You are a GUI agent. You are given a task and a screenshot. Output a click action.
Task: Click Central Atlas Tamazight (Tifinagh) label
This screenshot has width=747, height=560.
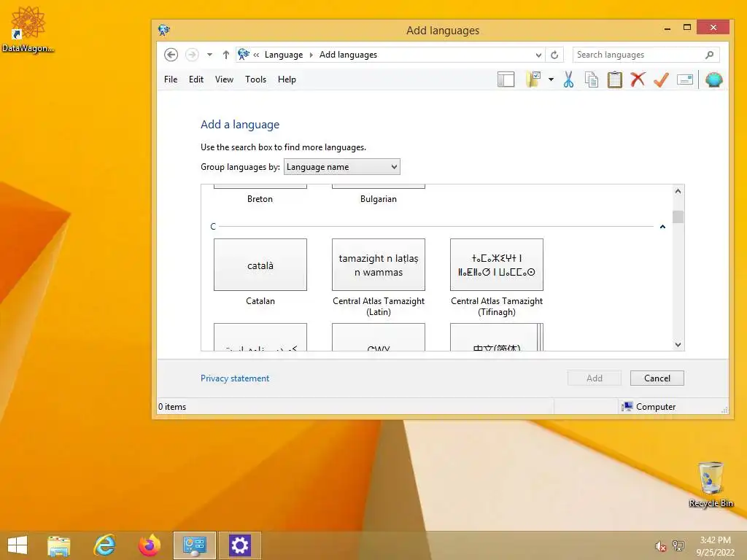[x=496, y=307]
